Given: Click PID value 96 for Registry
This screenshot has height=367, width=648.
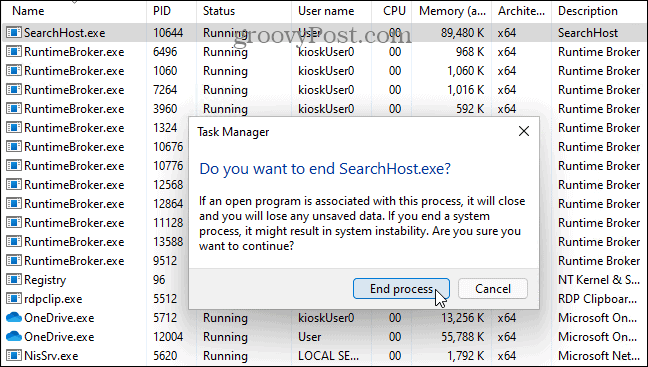Looking at the screenshot, I should pos(159,280).
